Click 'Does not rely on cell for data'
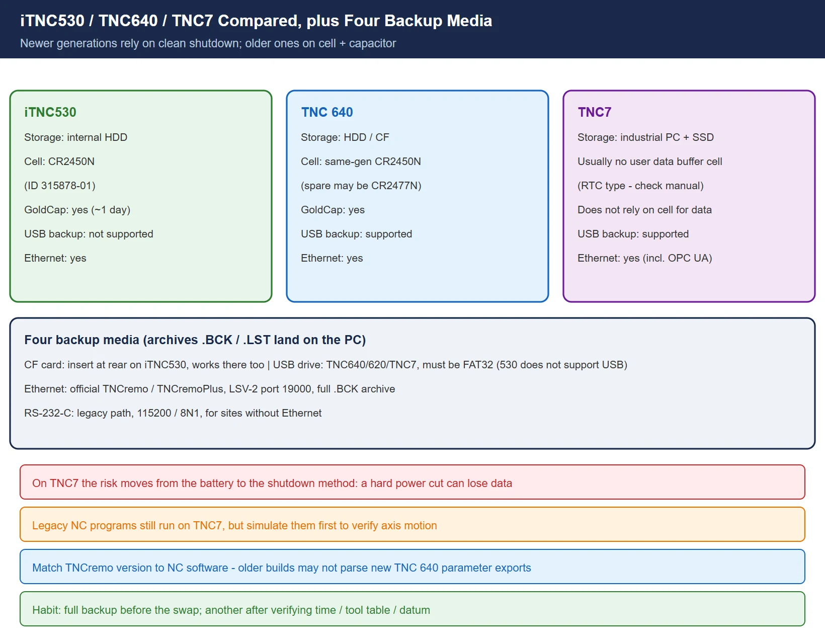 [x=645, y=210]
